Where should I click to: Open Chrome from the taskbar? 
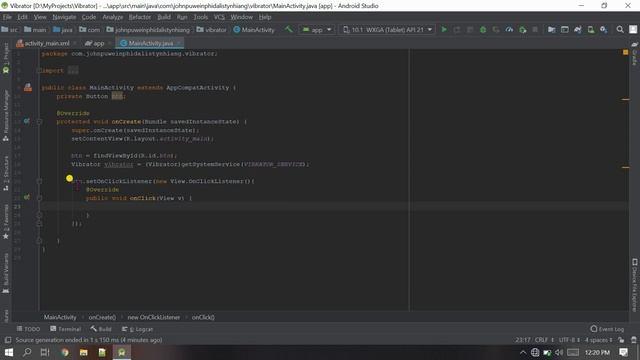[x=65, y=352]
